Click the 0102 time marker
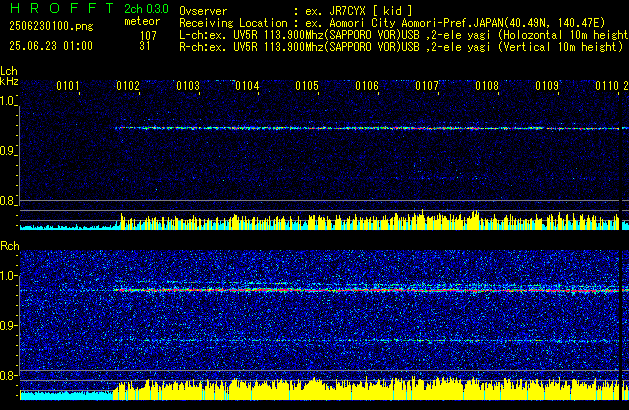Image resolution: width=629 pixels, height=410 pixels. coord(128,86)
